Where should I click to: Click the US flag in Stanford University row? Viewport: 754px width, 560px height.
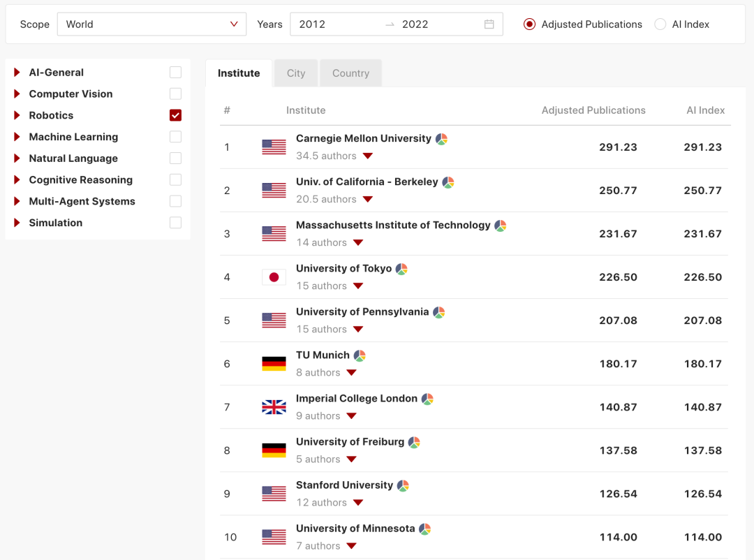click(274, 494)
